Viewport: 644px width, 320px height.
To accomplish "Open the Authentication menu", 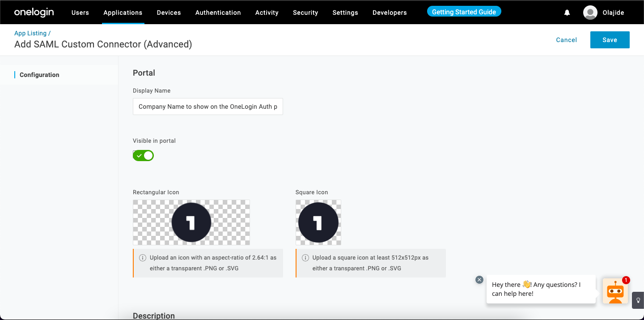I will [x=218, y=13].
